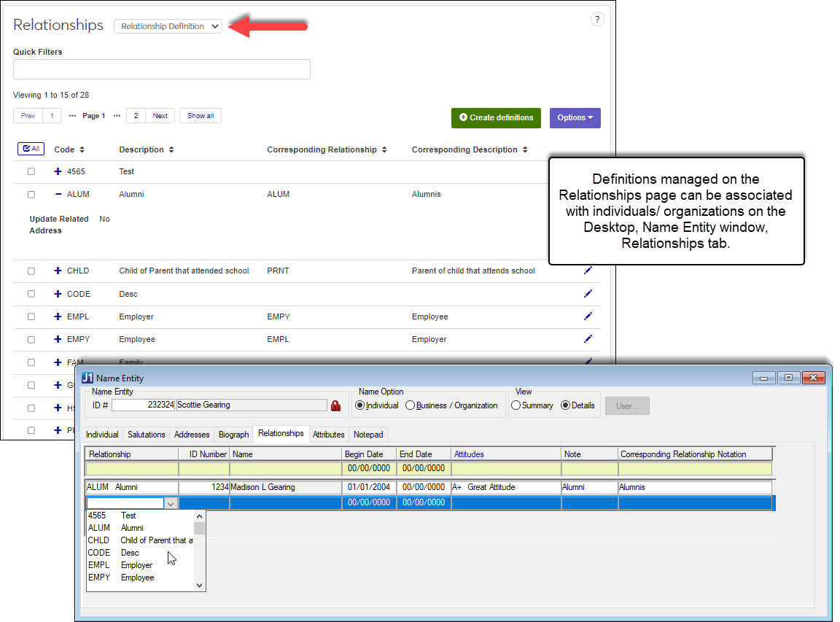Click the help question mark icon
840x622 pixels.
(597, 20)
